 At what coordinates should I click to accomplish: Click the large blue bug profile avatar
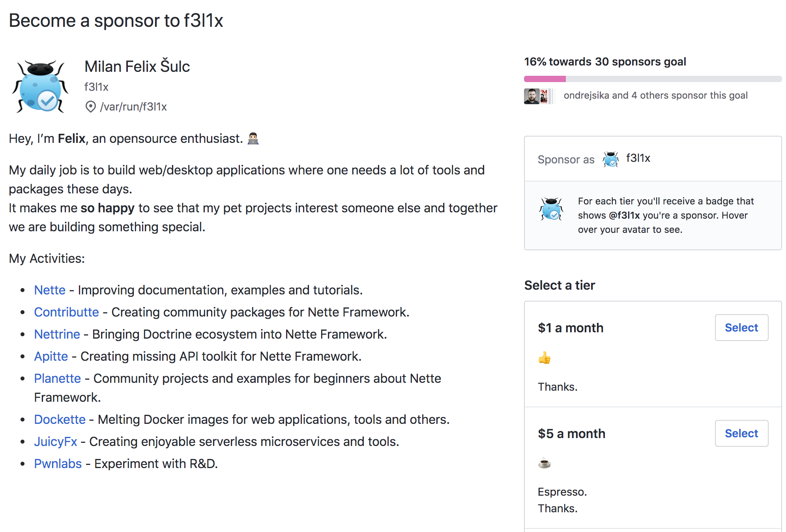pos(40,86)
